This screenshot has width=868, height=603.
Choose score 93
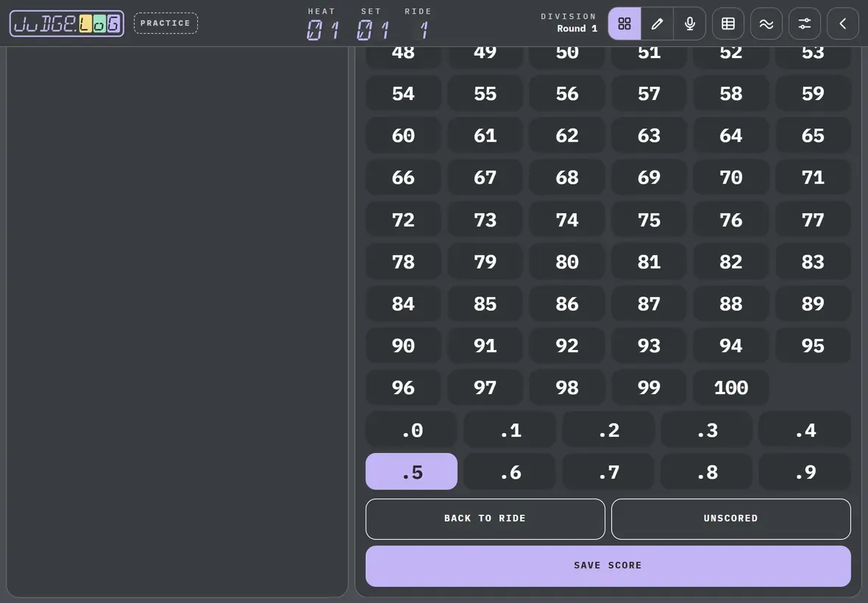(649, 345)
